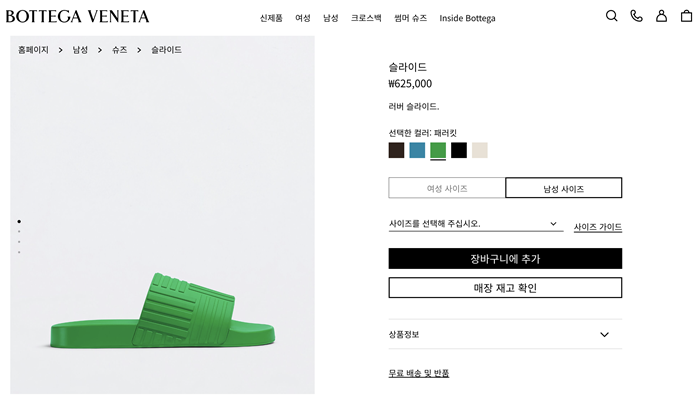The image size is (700, 408).
Task: Open the size selection dropdown
Action: (x=473, y=224)
